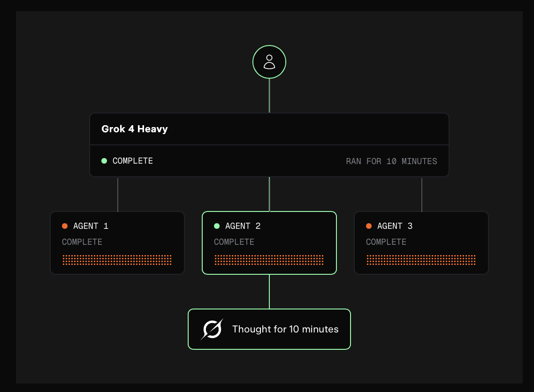This screenshot has width=534, height=392.
Task: Click COMPLETE text under Agent 2
Action: click(234, 242)
